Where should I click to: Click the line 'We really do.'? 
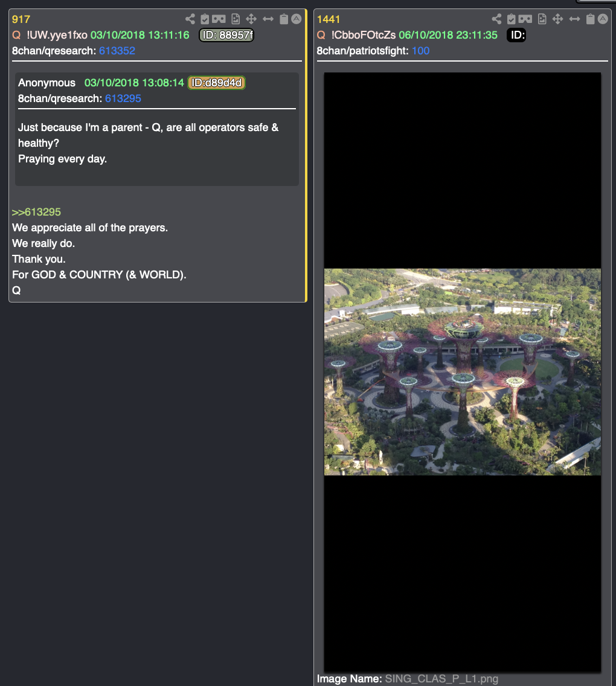click(43, 244)
